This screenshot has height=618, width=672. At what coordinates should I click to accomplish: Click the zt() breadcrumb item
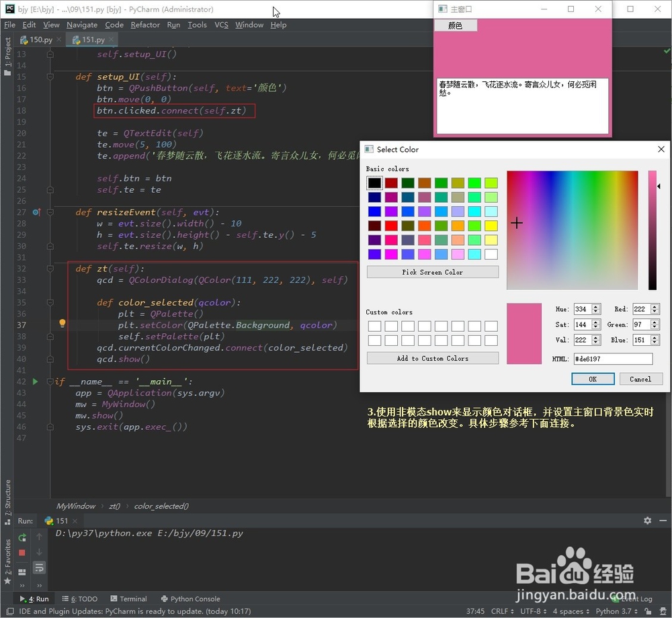point(114,506)
